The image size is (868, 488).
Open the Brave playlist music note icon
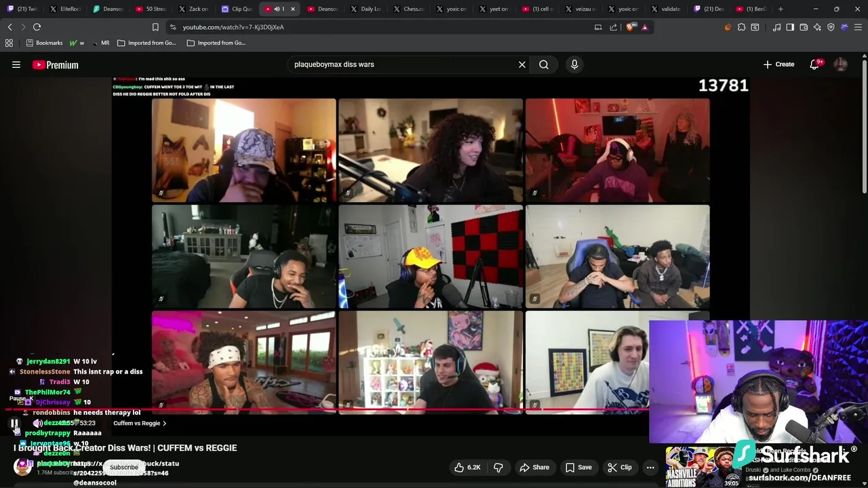pos(778,27)
